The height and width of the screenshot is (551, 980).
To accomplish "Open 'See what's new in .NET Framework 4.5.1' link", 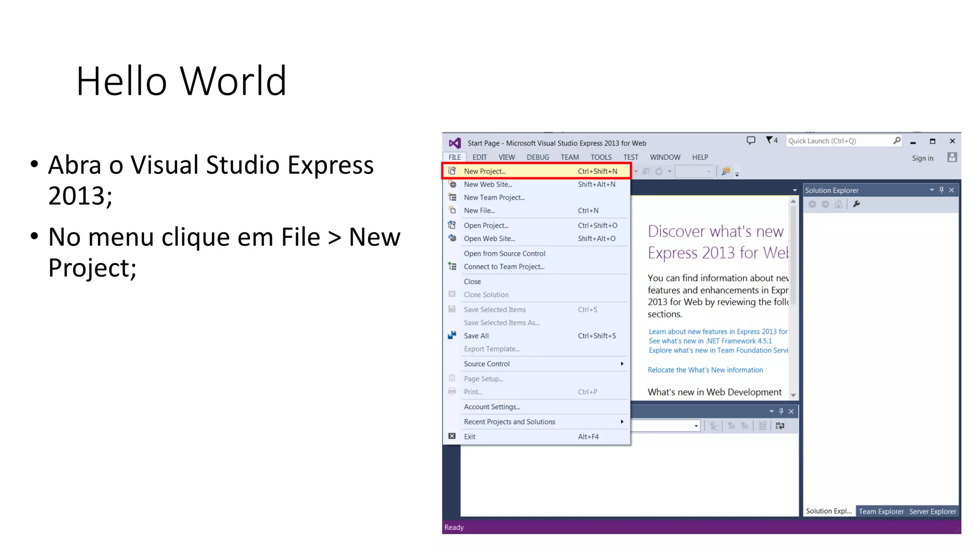I will pyautogui.click(x=710, y=341).
